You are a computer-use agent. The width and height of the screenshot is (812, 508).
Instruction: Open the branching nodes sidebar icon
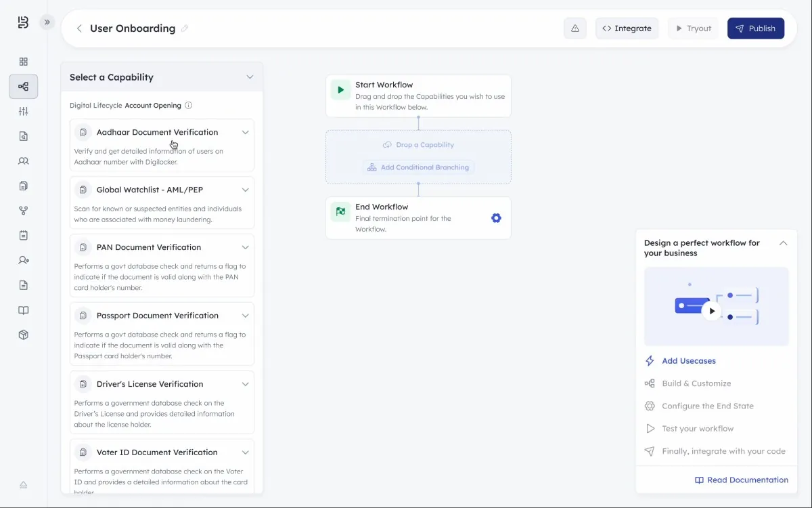tap(24, 211)
